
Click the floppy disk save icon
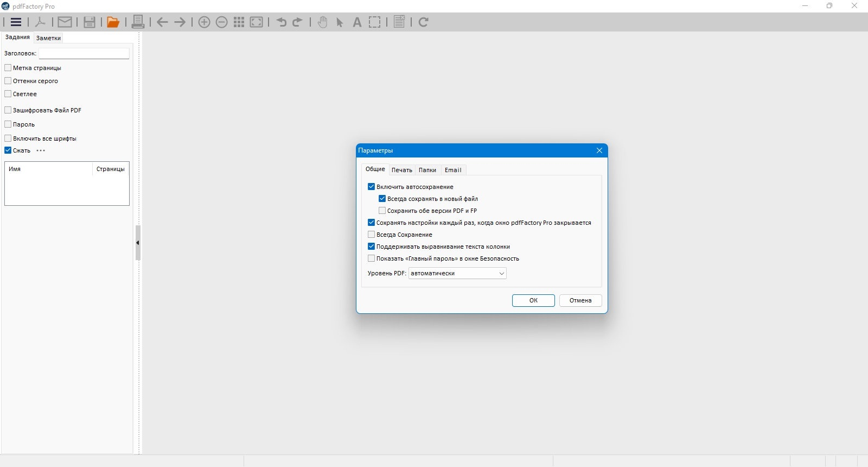click(90, 22)
